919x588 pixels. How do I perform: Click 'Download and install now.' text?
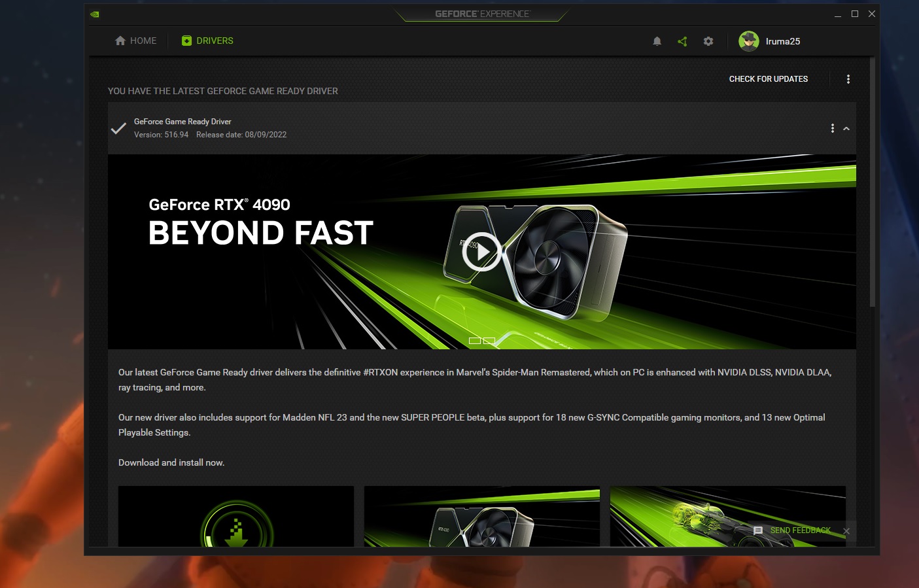click(171, 462)
